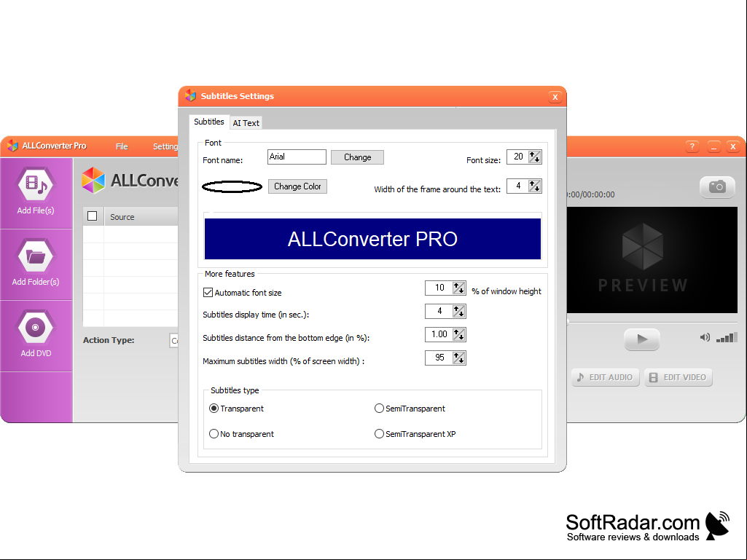747x560 pixels.
Task: Click the Add DVD disc icon
Action: pos(36,328)
